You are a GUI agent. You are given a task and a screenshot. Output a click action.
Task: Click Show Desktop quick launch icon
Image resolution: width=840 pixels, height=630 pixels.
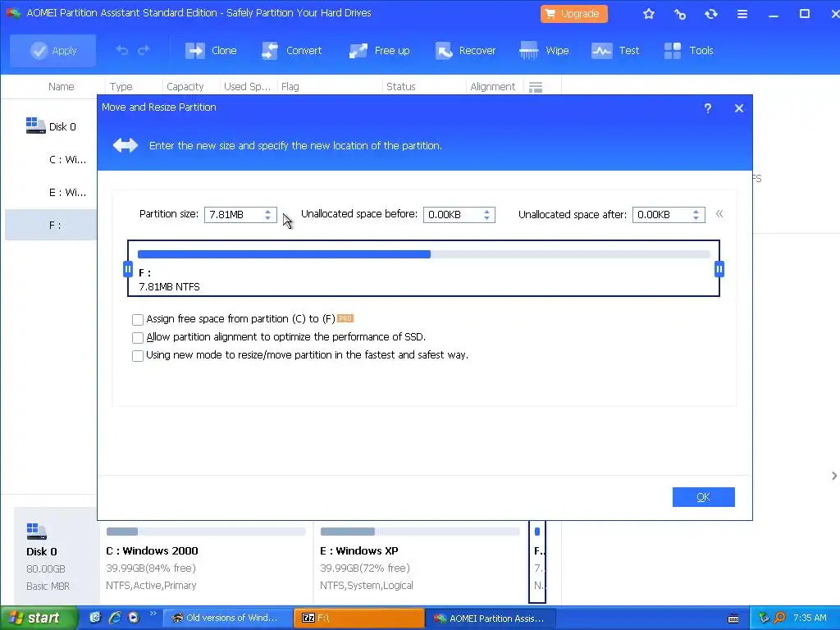[x=95, y=618]
